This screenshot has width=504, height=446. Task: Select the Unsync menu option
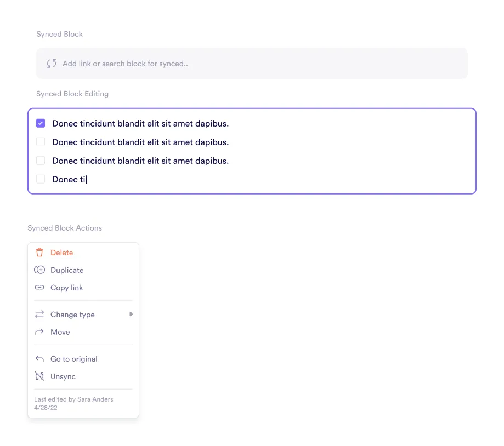(x=63, y=376)
